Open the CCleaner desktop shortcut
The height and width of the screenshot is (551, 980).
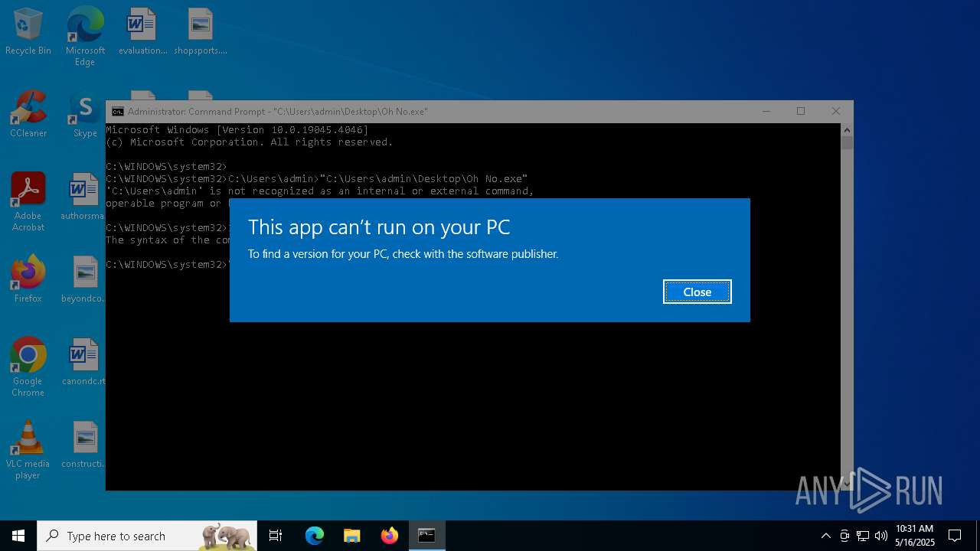coord(28,114)
